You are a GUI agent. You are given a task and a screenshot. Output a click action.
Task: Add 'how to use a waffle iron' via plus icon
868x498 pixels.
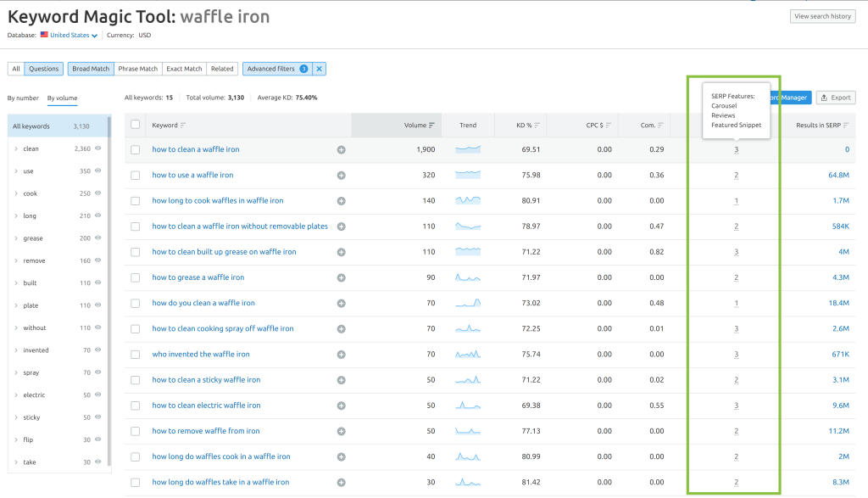[x=341, y=176]
